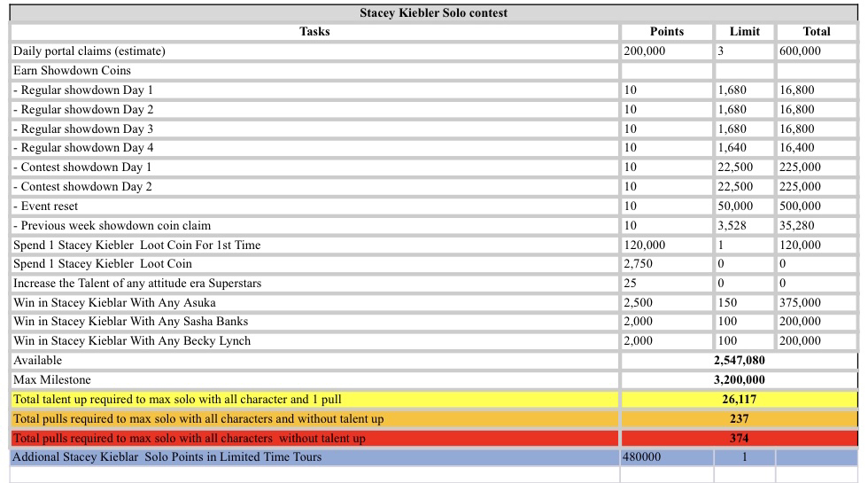Select 'With Any Becky Lynch' task cell
The height and width of the screenshot is (483, 868).
[x=314, y=340]
